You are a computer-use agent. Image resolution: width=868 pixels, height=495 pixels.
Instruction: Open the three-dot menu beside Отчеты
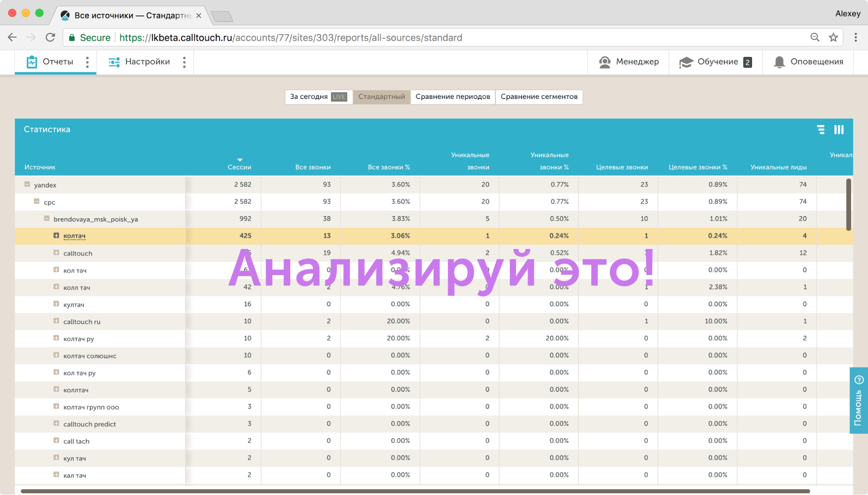pos(87,62)
